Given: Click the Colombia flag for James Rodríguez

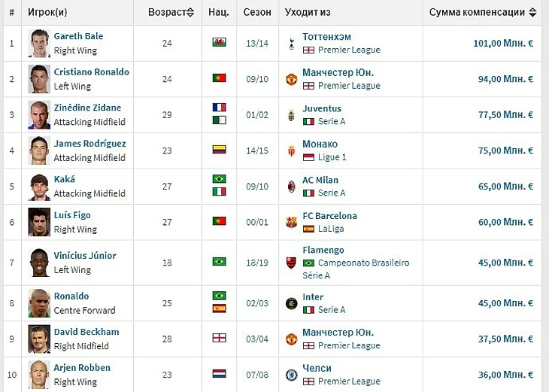Looking at the screenshot, I should pyautogui.click(x=219, y=150).
